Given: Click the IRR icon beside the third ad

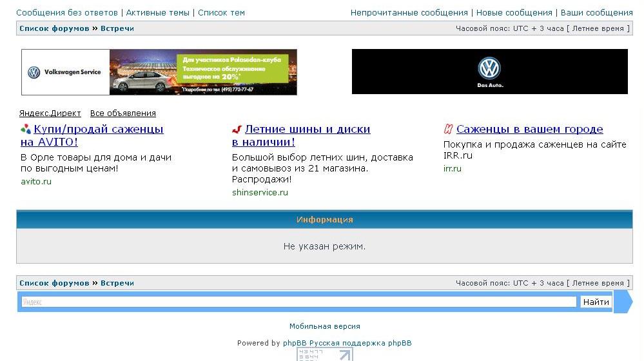Looking at the screenshot, I should (x=448, y=129).
